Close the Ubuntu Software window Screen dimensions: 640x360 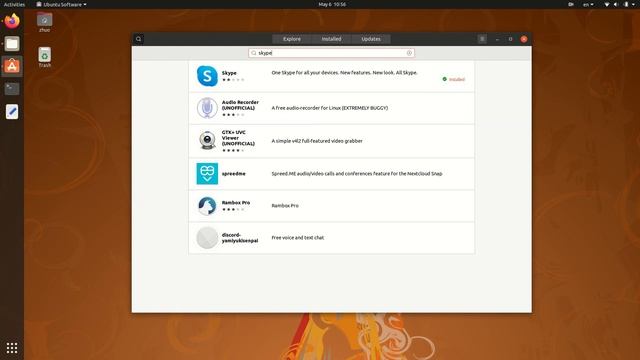click(x=524, y=39)
